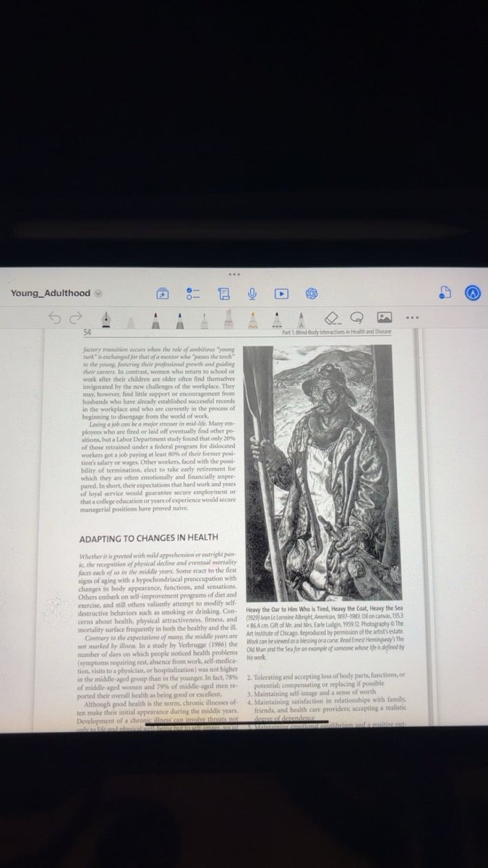Select the lasso selection tool
Image resolution: width=488 pixels, height=868 pixels.
pyautogui.click(x=356, y=318)
